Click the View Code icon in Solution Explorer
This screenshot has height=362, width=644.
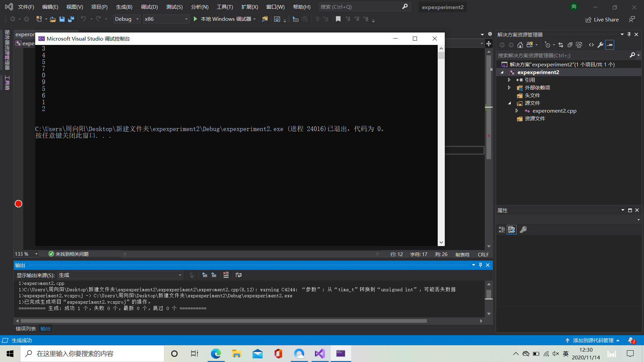591,45
